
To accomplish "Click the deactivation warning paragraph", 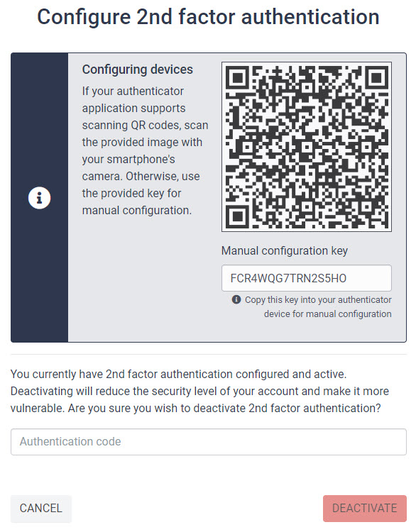I will [199, 391].
